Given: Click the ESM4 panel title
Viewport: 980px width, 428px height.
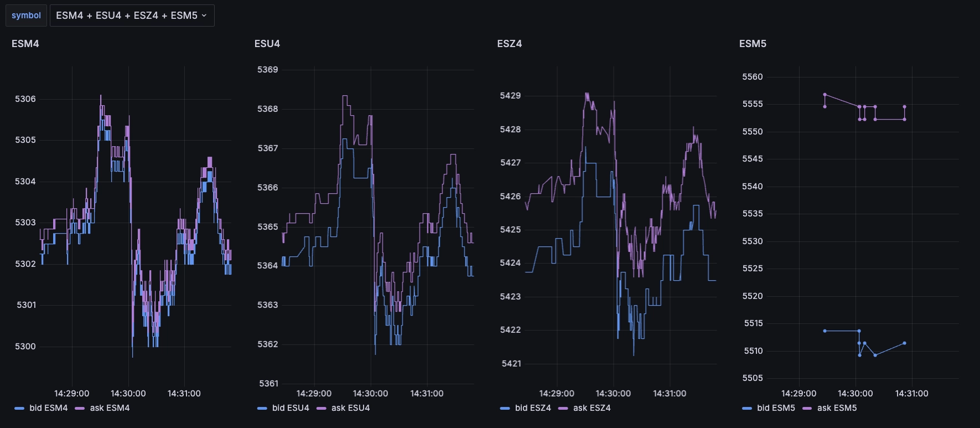Looking at the screenshot, I should 25,44.
